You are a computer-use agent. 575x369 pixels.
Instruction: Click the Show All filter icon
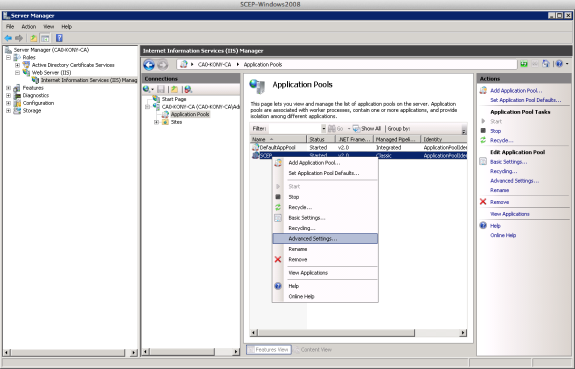(356, 129)
